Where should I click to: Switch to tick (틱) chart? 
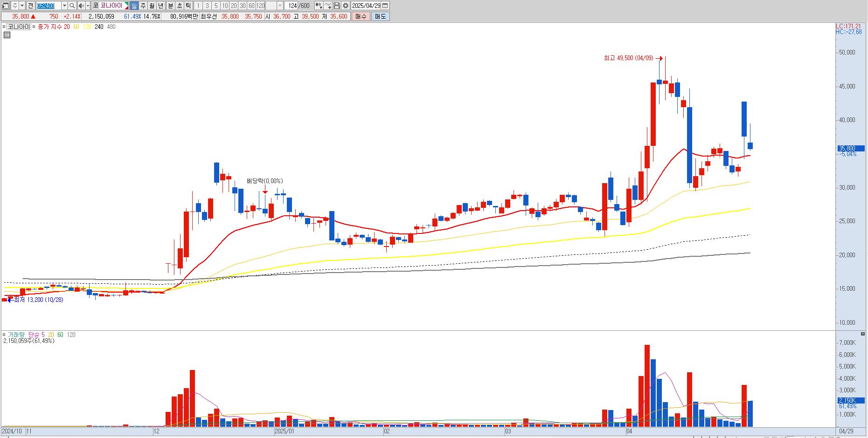(188, 6)
